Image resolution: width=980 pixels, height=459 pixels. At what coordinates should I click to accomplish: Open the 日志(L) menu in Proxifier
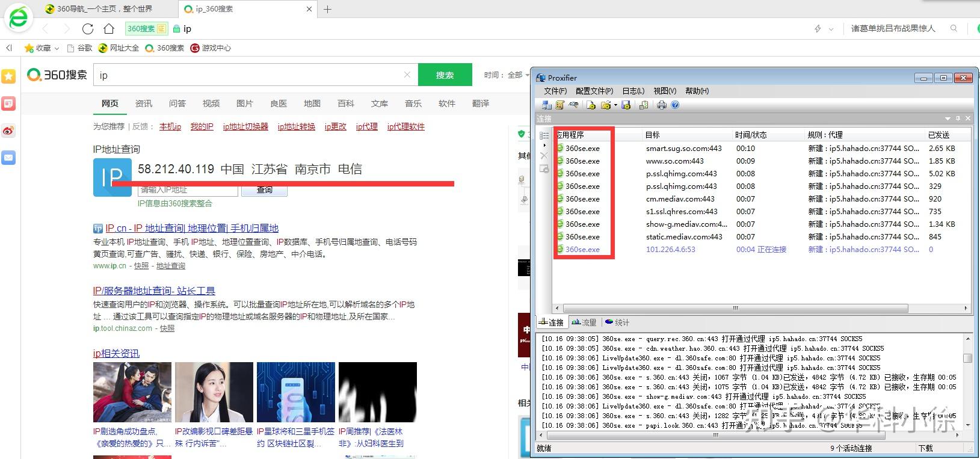point(633,91)
